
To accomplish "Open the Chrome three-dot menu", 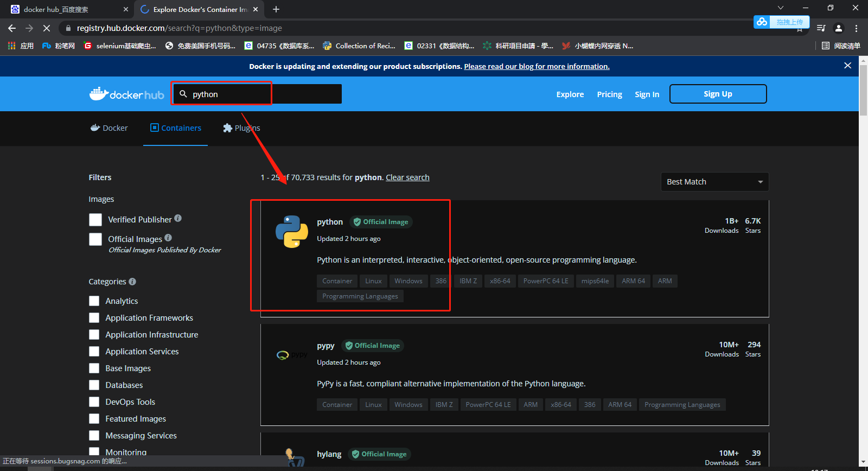I will click(856, 28).
